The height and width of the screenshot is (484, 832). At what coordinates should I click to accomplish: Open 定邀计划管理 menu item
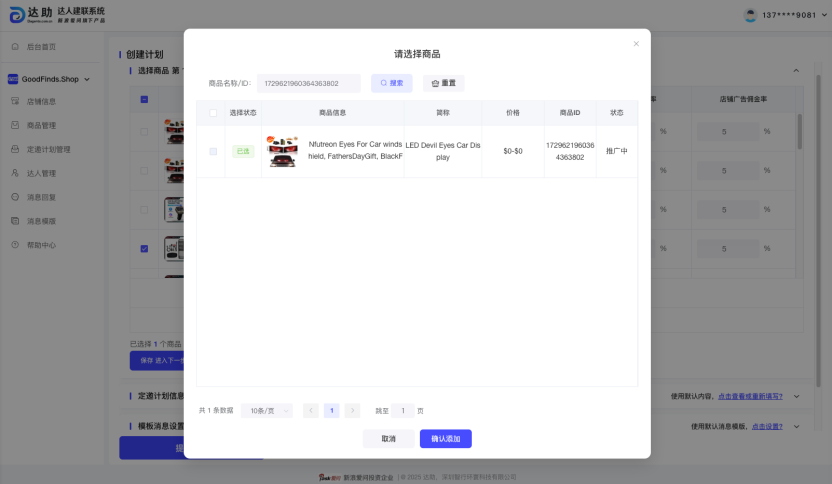tap(48, 149)
